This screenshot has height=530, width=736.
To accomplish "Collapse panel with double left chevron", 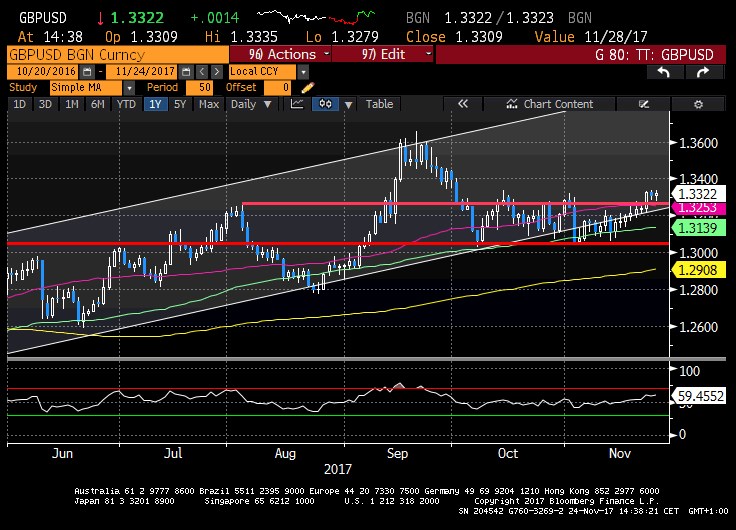I will 462,104.
